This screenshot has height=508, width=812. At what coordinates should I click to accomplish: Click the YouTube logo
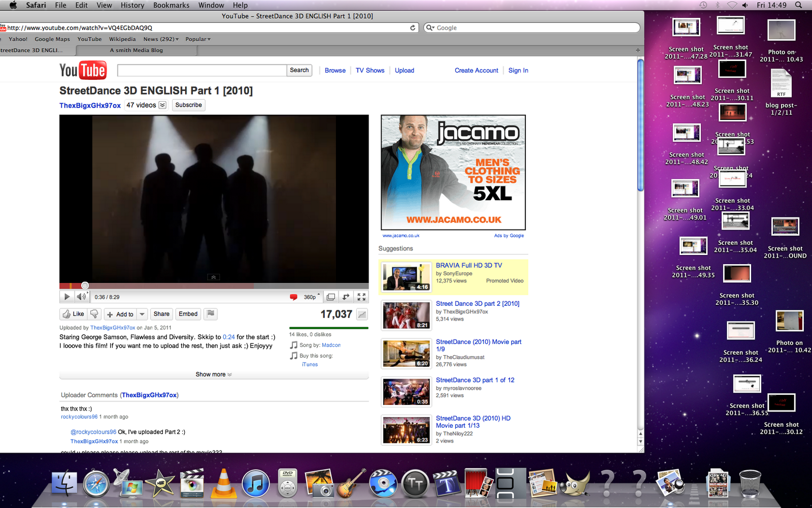click(83, 71)
